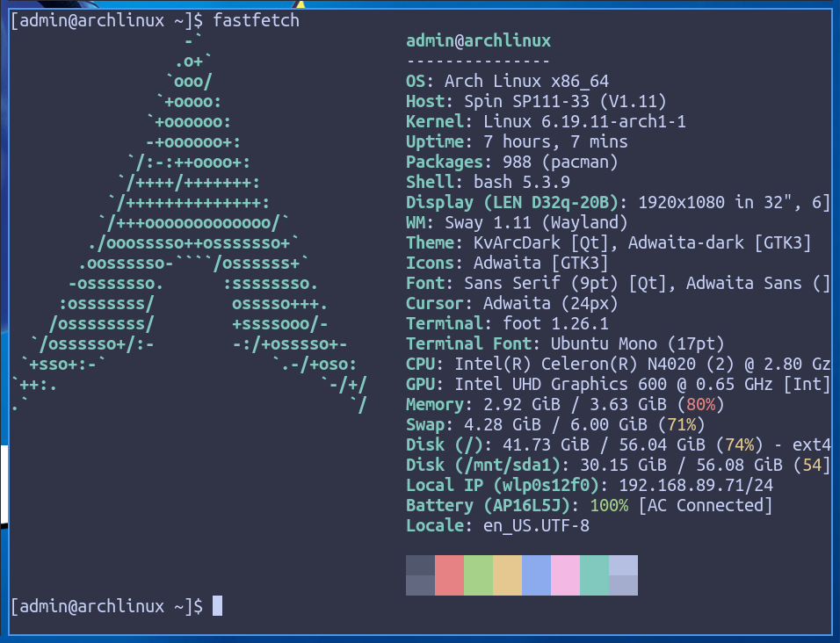This screenshot has height=643, width=840.
Task: Click the 'admin@archlinux' header title
Action: [478, 40]
